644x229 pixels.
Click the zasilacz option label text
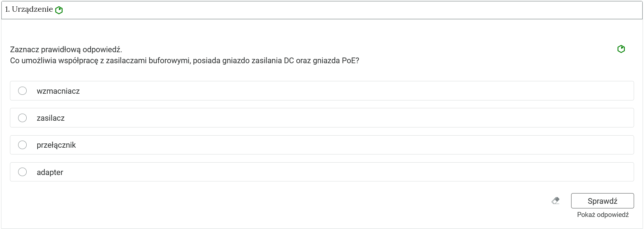(x=50, y=118)
